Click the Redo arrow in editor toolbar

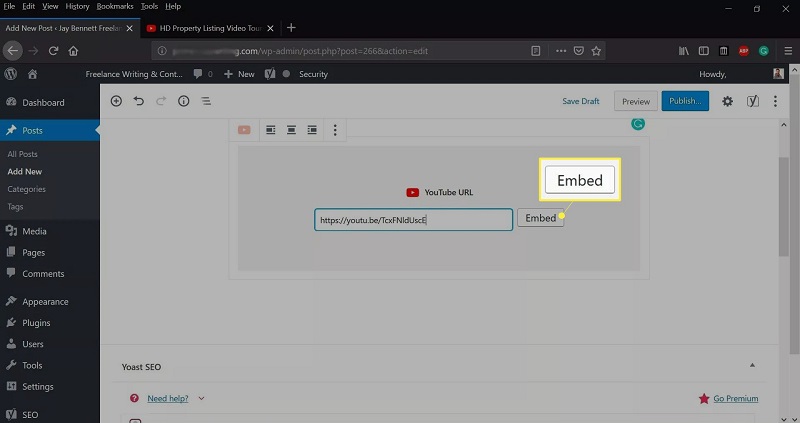161,101
